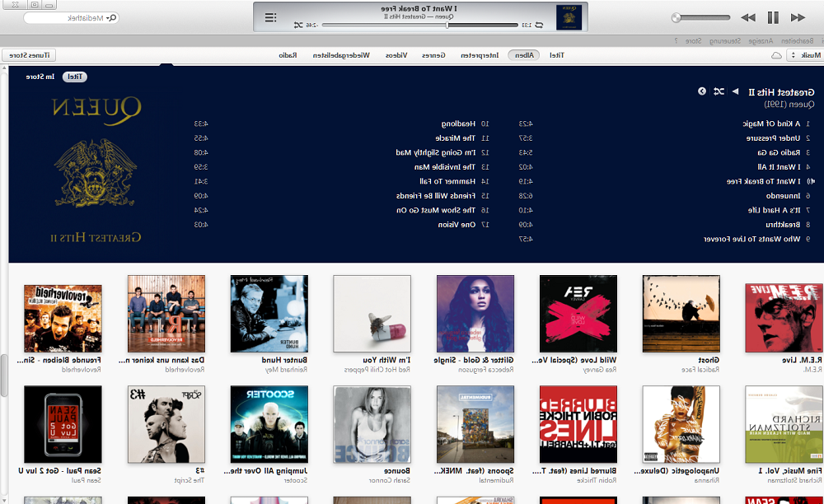Click the speaker icon beside I Want To Break Free
This screenshot has width=824, height=504.
pos(811,181)
